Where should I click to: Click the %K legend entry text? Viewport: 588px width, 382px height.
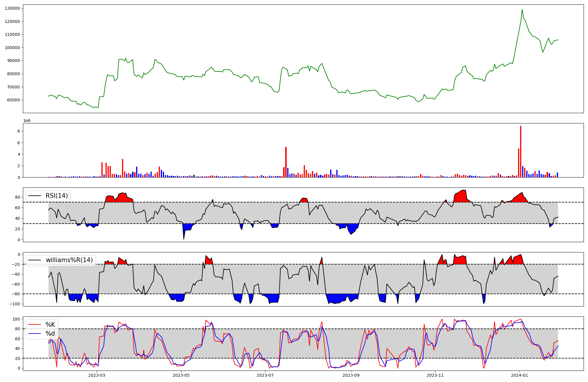(x=50, y=325)
